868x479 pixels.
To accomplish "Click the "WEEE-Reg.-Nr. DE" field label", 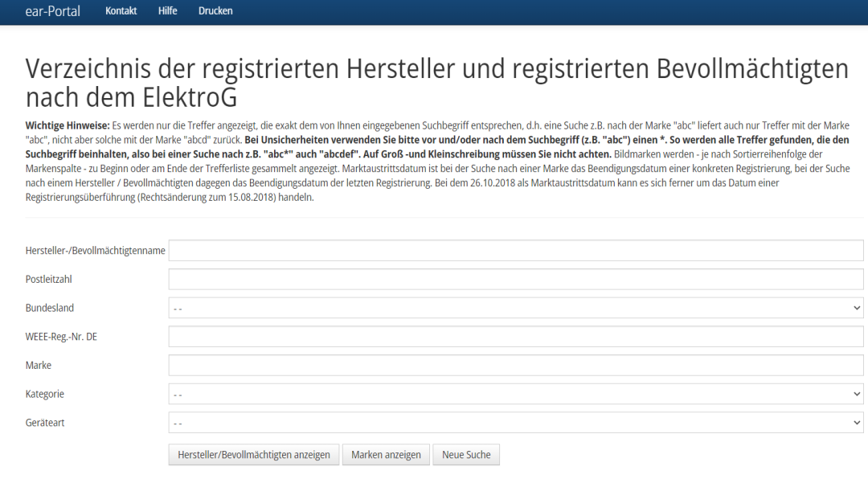I will click(x=61, y=337).
